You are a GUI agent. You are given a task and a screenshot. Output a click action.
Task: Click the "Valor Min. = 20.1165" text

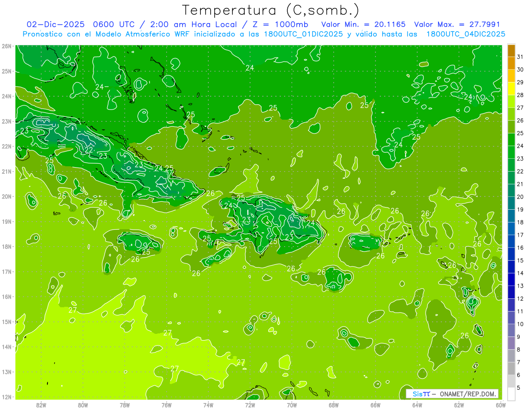point(364,24)
